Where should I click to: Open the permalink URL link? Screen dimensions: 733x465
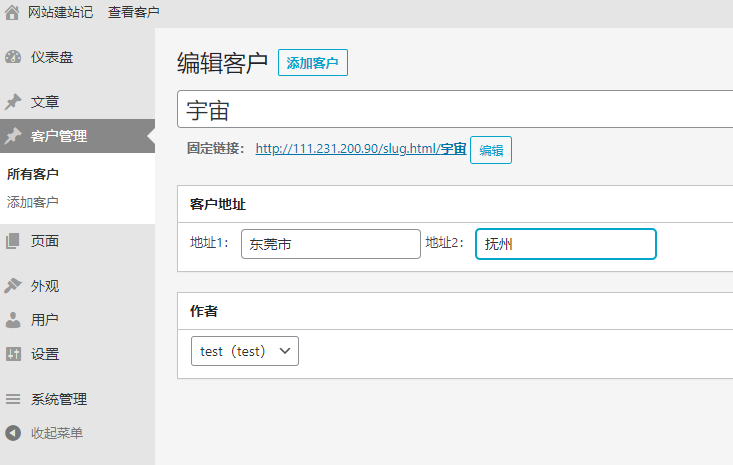coord(360,149)
